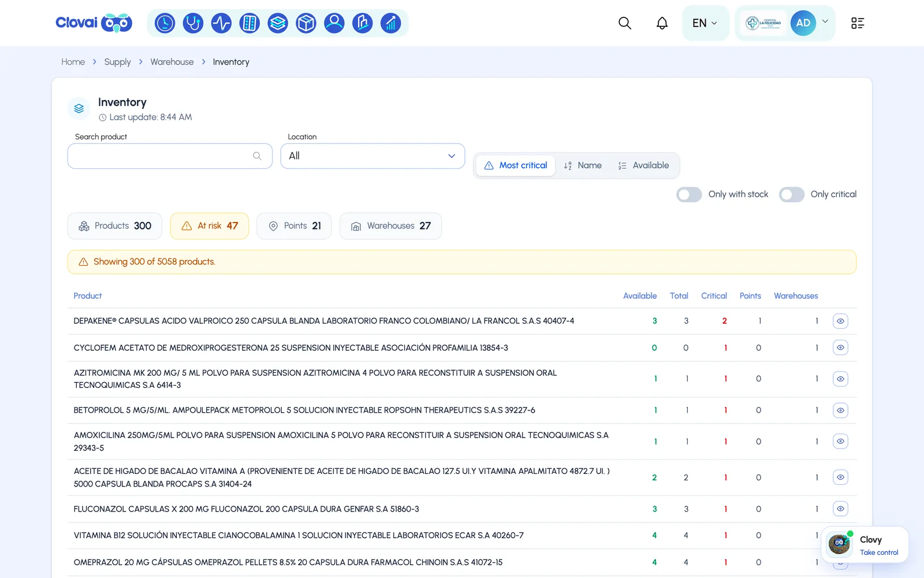This screenshot has width=924, height=578.
Task: View details for BETOPROLOL row eye icon
Action: (x=840, y=410)
